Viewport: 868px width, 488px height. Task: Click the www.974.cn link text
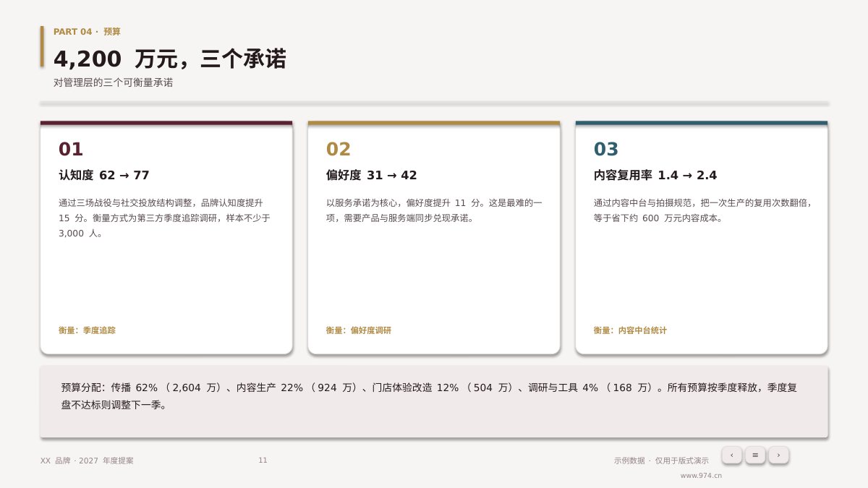pyautogui.click(x=701, y=476)
